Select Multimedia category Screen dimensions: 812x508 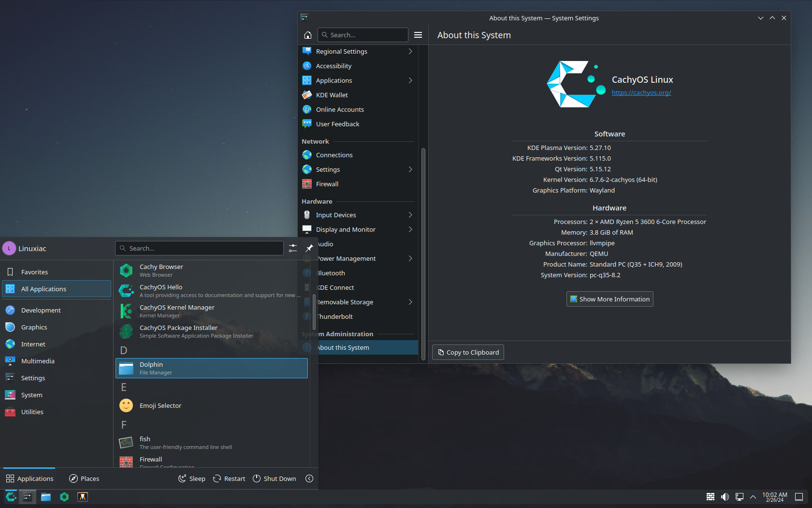coord(57,361)
